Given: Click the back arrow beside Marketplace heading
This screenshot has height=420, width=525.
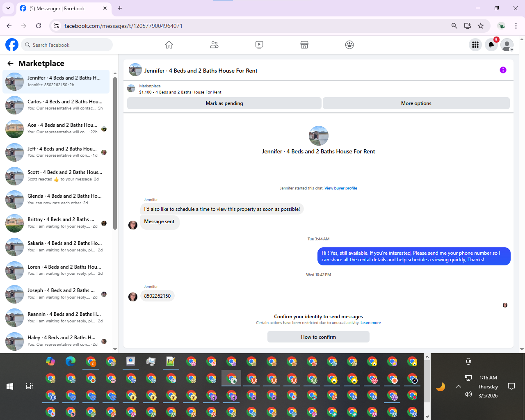Looking at the screenshot, I should pyautogui.click(x=10, y=64).
